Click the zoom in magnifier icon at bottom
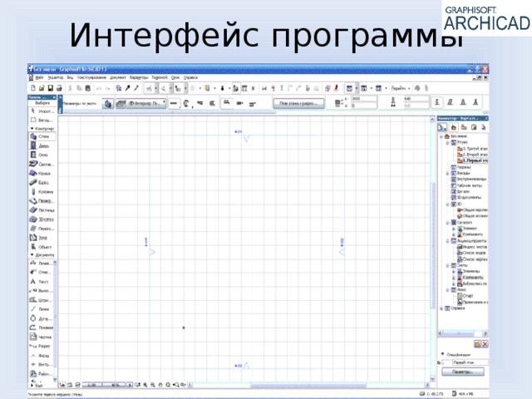This screenshot has height=399, width=532. (145, 385)
